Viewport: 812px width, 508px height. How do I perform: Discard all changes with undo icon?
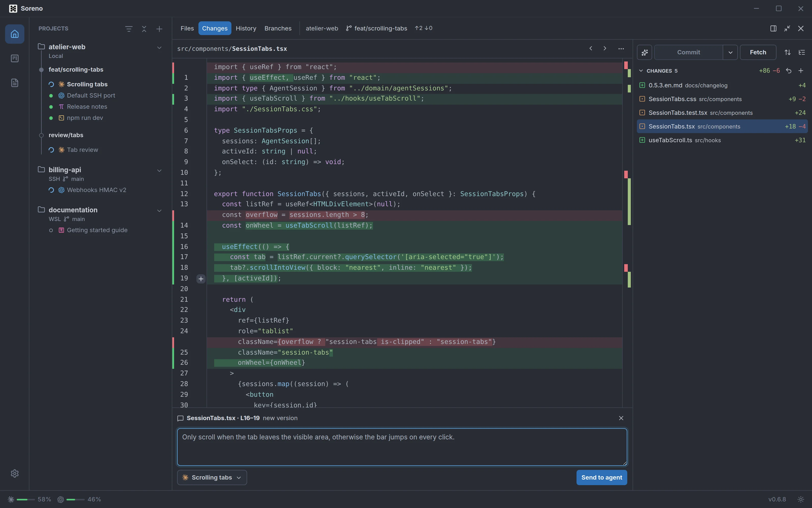click(x=789, y=71)
